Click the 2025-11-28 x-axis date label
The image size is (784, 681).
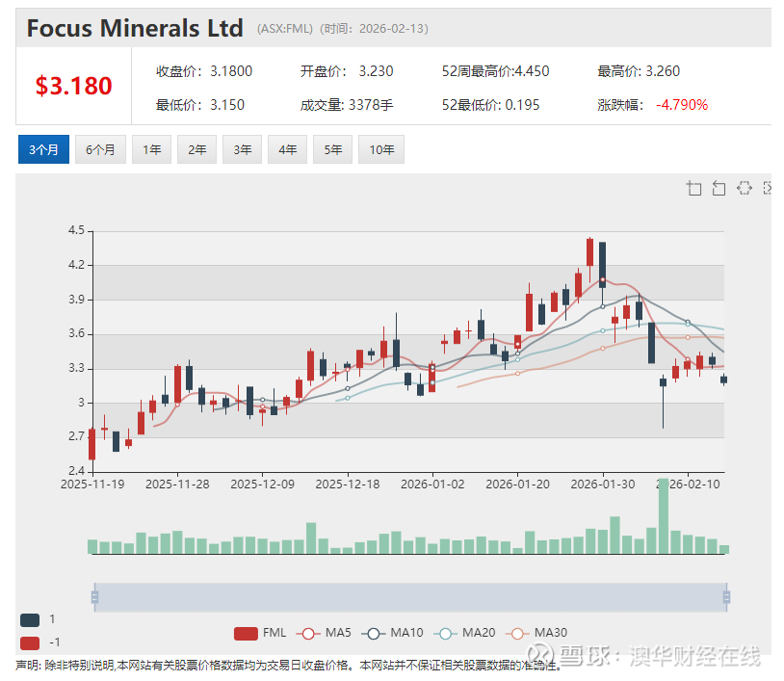177,485
